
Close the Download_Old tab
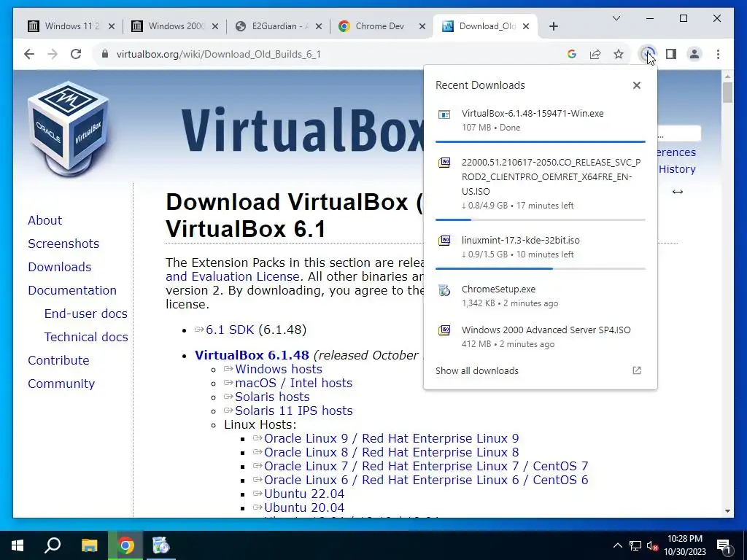(x=526, y=26)
